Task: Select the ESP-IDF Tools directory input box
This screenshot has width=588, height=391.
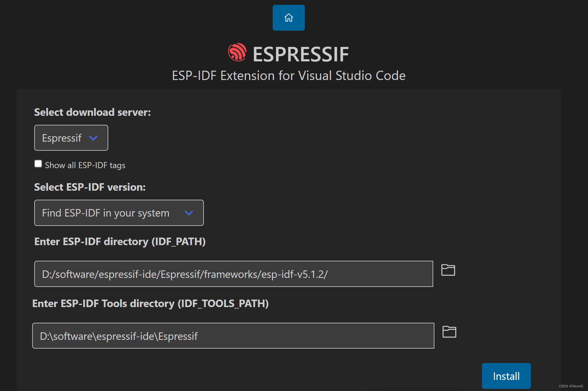Action: point(233,336)
